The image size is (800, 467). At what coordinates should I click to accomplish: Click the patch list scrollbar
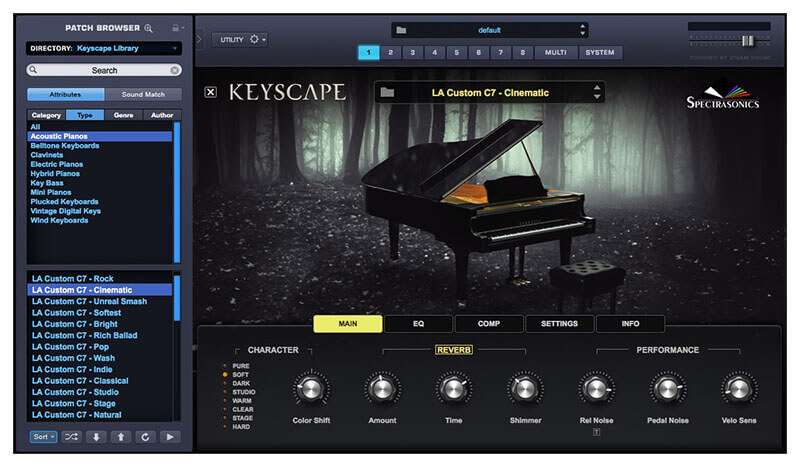click(x=177, y=298)
